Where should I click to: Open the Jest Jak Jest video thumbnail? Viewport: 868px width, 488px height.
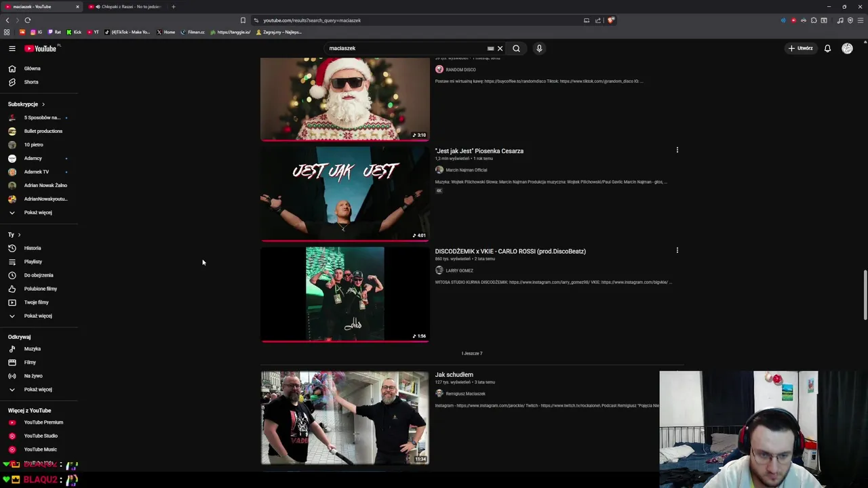pyautogui.click(x=344, y=194)
